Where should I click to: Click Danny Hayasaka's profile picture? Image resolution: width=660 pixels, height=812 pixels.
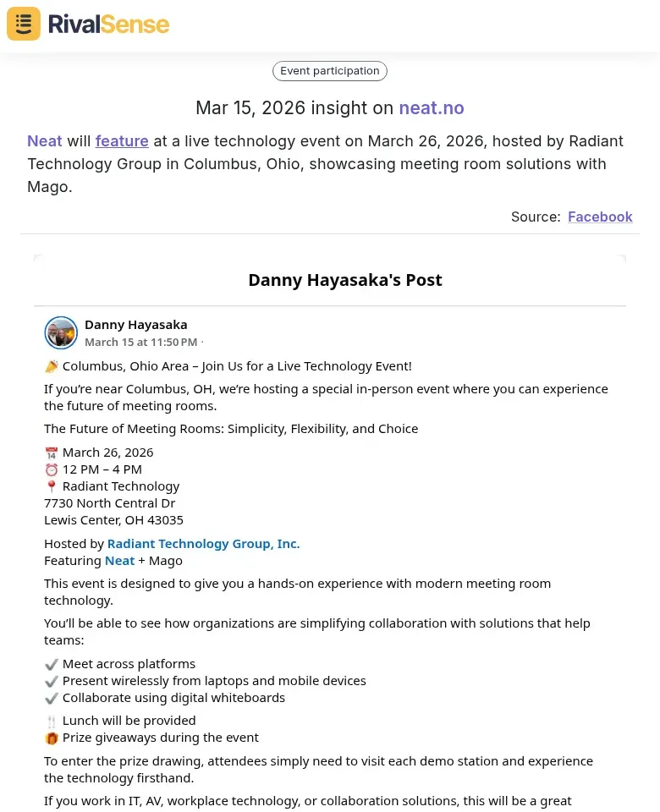pyautogui.click(x=60, y=332)
